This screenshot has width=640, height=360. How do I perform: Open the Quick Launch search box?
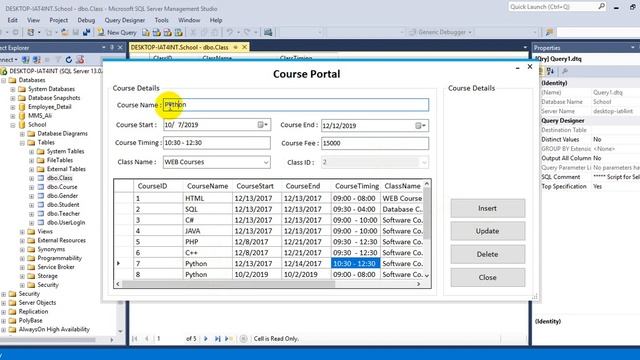[558, 7]
